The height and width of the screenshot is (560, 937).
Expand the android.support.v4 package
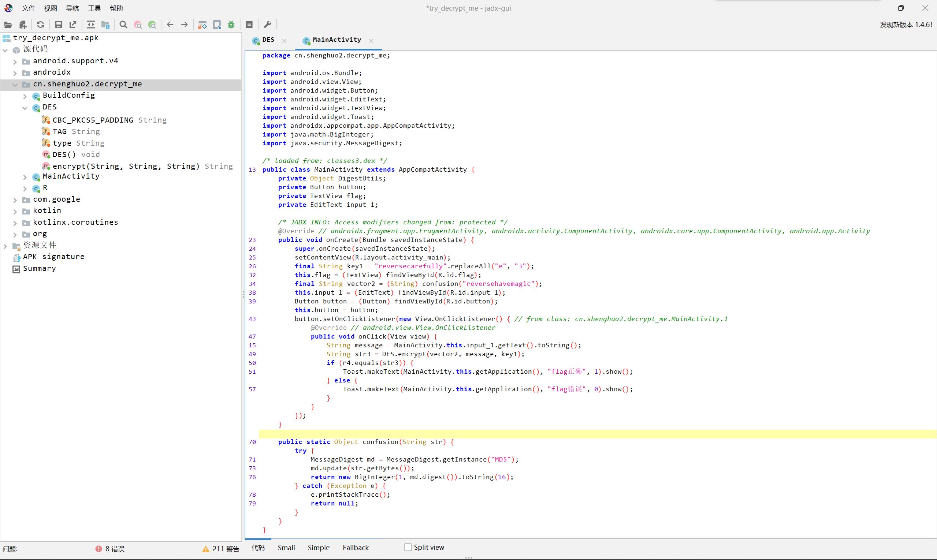[x=15, y=61]
